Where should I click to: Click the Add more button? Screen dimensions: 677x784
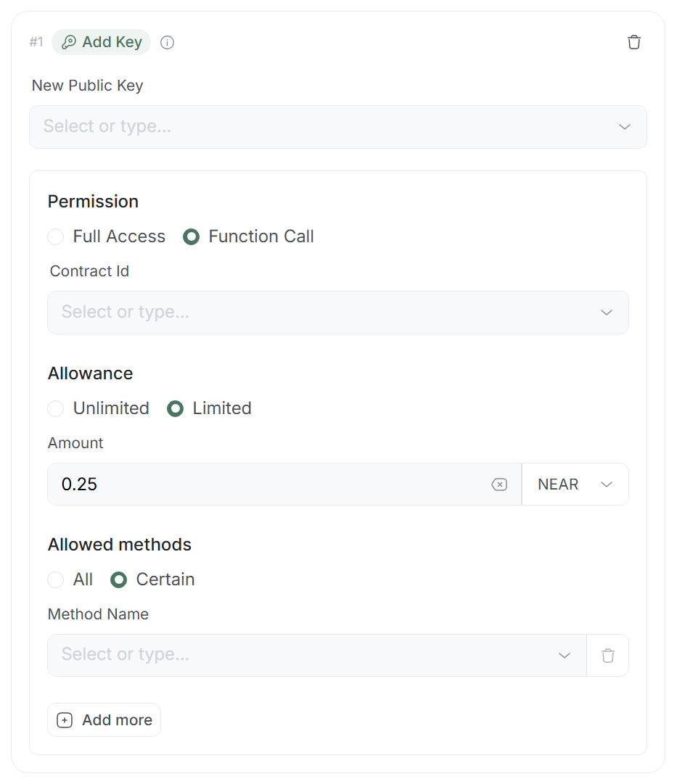point(104,720)
